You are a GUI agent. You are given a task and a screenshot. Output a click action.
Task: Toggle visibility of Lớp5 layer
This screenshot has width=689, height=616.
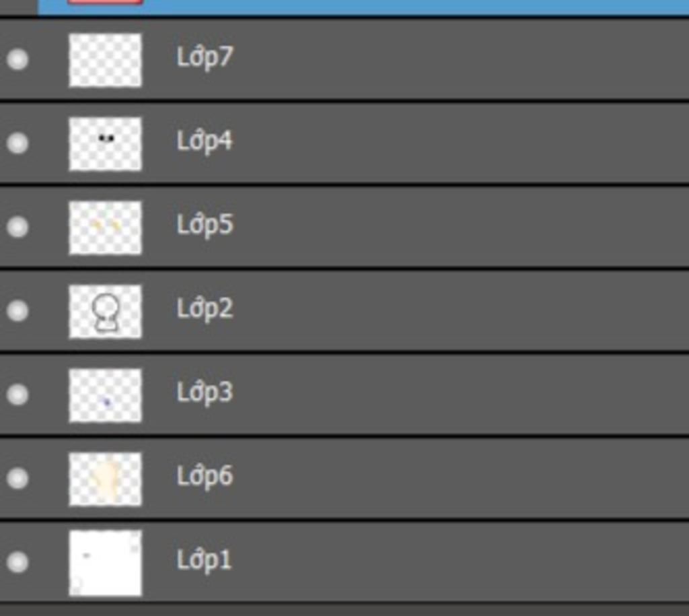click(17, 227)
